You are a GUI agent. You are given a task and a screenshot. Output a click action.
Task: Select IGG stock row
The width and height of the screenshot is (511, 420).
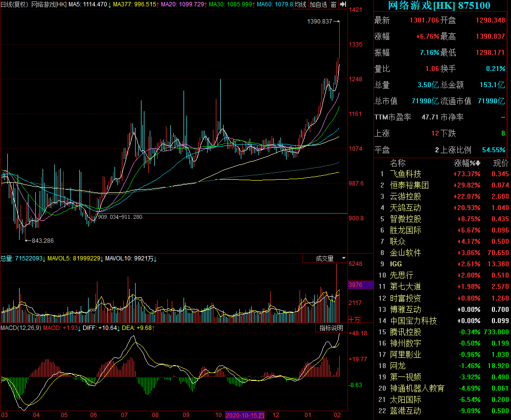click(442, 264)
